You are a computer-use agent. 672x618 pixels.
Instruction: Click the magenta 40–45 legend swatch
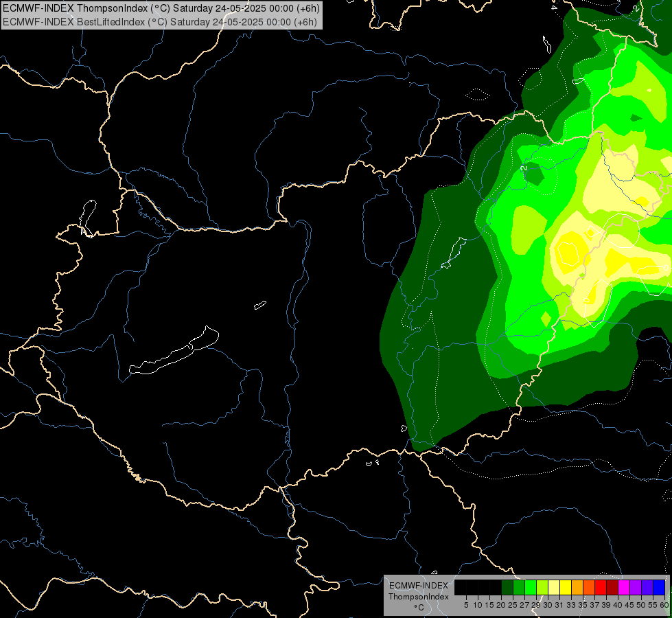pos(624,587)
